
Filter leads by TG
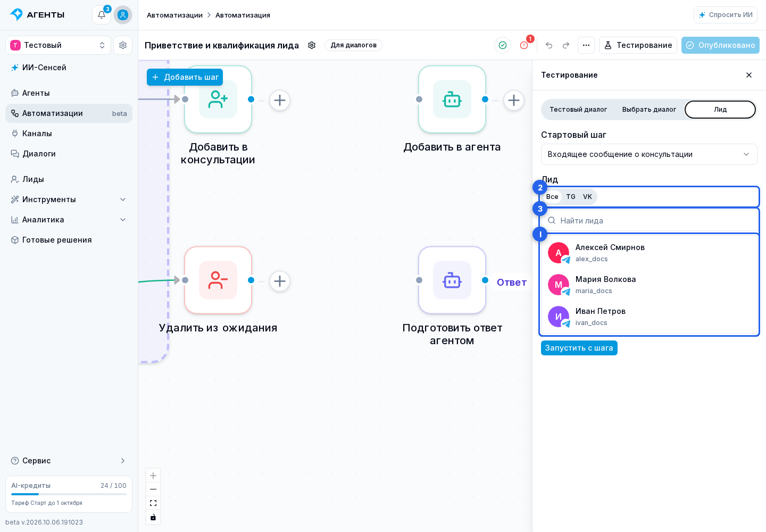point(571,197)
